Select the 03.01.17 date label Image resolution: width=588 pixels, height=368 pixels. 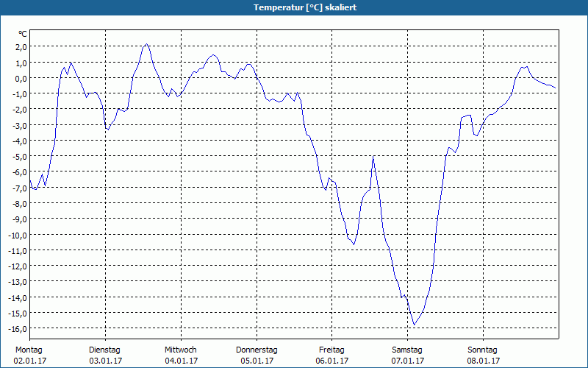(x=106, y=361)
